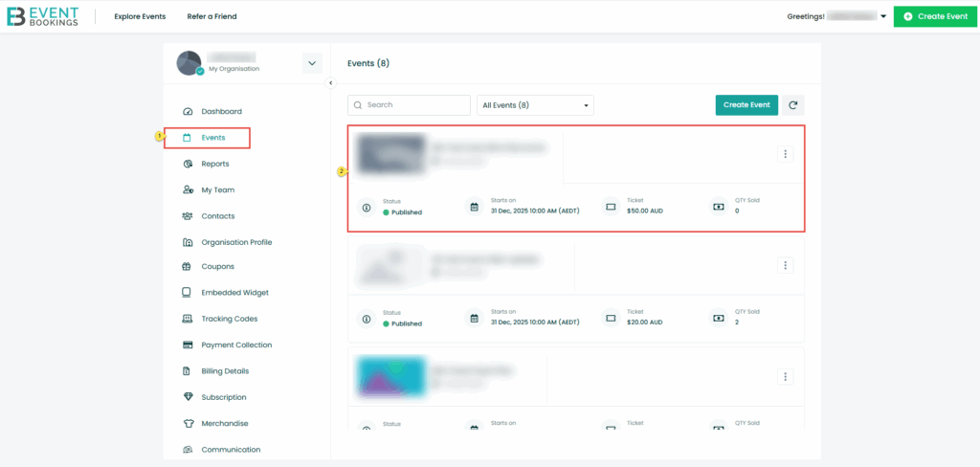
Task: Click the Dashboard gauge icon in sidebar
Action: [188, 112]
